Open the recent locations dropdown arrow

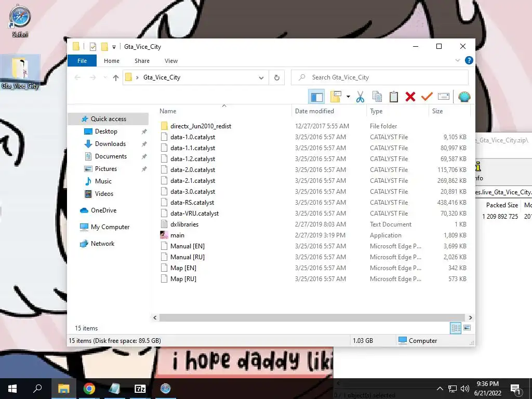105,78
